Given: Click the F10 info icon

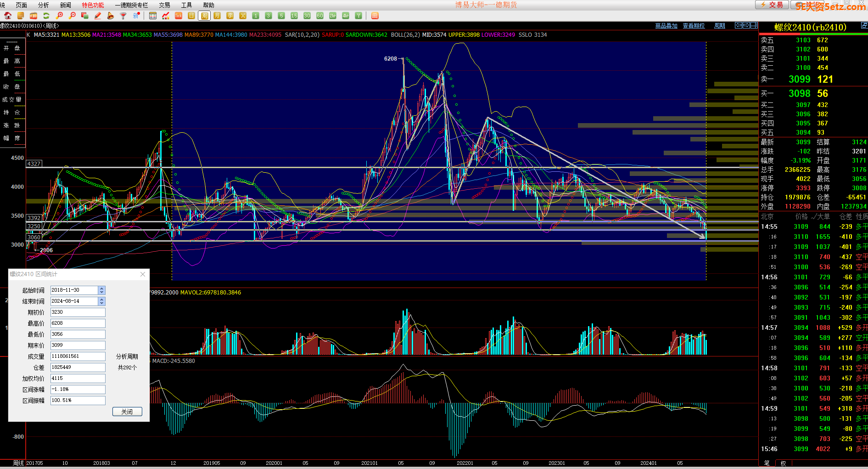Looking at the screenshot, I should coord(34,16).
